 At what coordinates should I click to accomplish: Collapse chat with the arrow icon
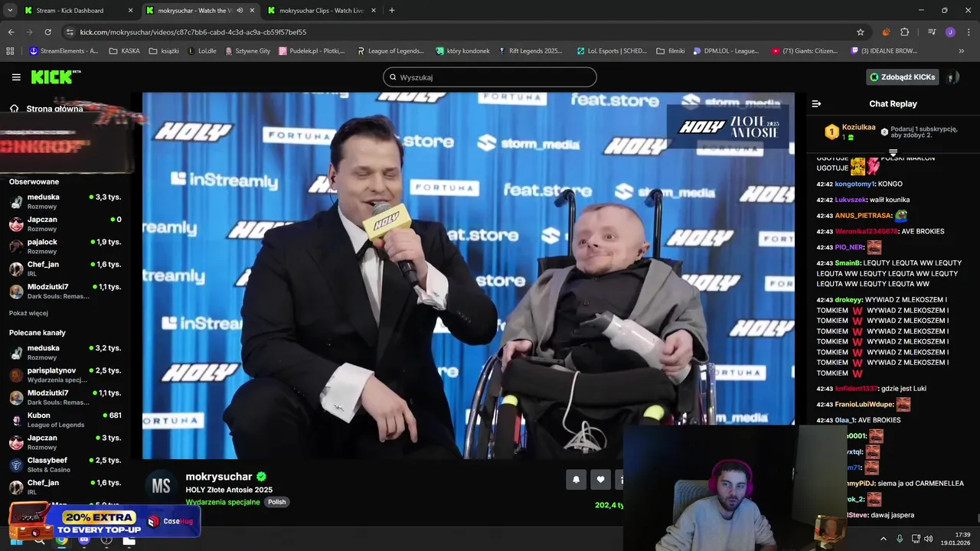816,103
